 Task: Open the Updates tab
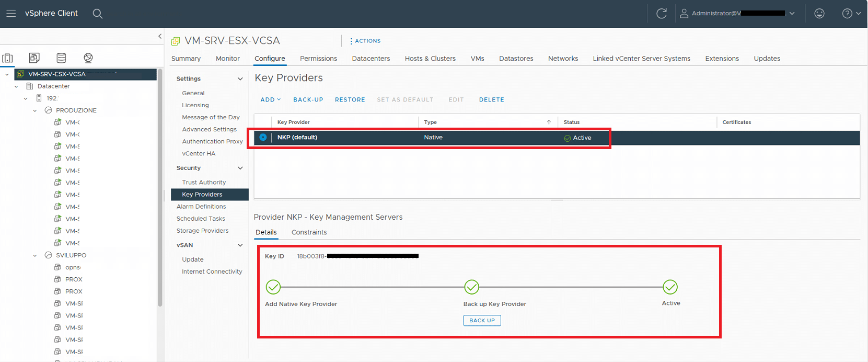[x=767, y=59]
